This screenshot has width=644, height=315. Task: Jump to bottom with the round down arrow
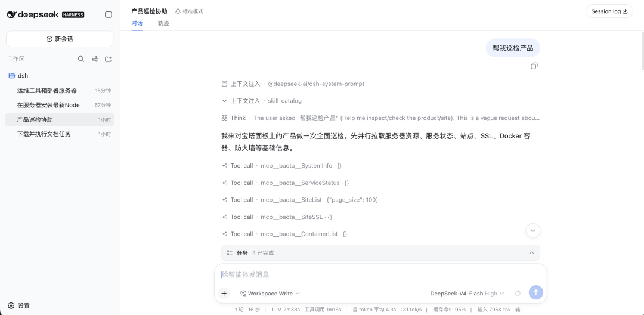532,230
